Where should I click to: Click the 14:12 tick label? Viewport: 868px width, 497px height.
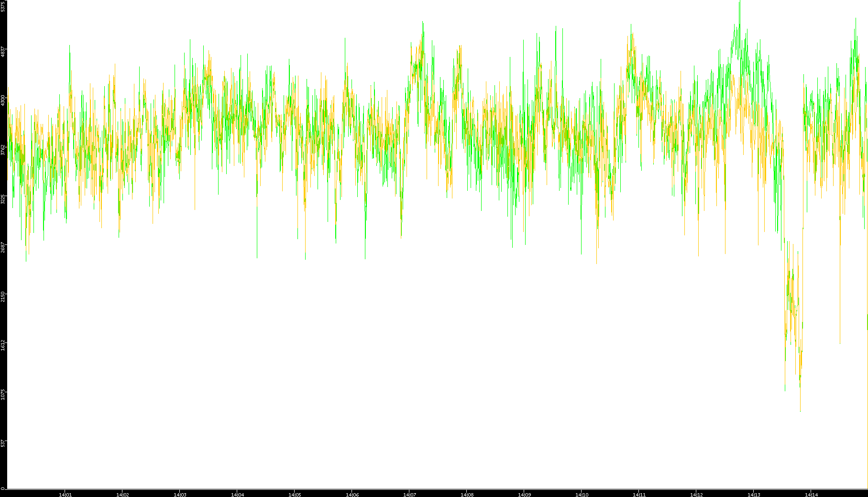pyautogui.click(x=696, y=494)
